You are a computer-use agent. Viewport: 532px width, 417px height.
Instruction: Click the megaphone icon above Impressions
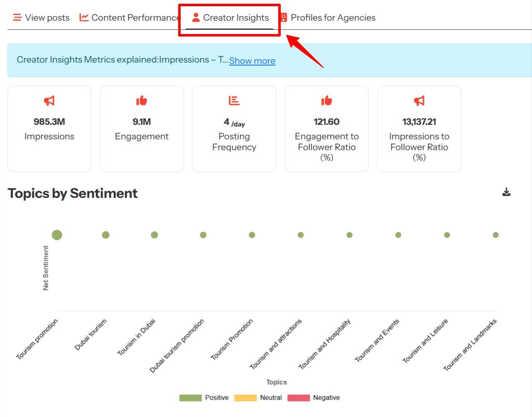tap(49, 100)
